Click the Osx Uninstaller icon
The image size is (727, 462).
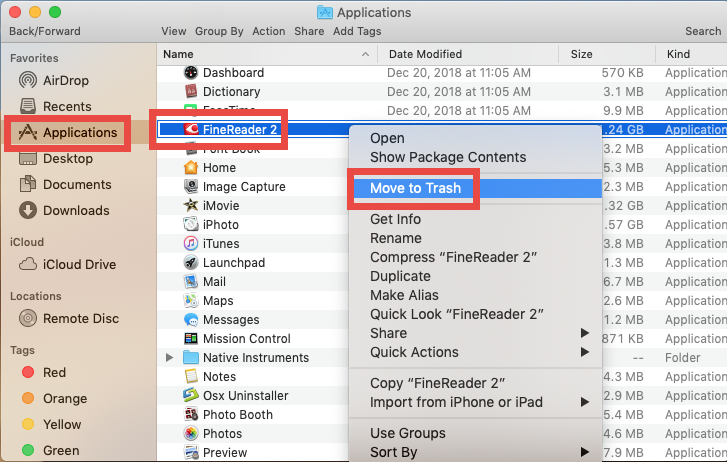[191, 396]
